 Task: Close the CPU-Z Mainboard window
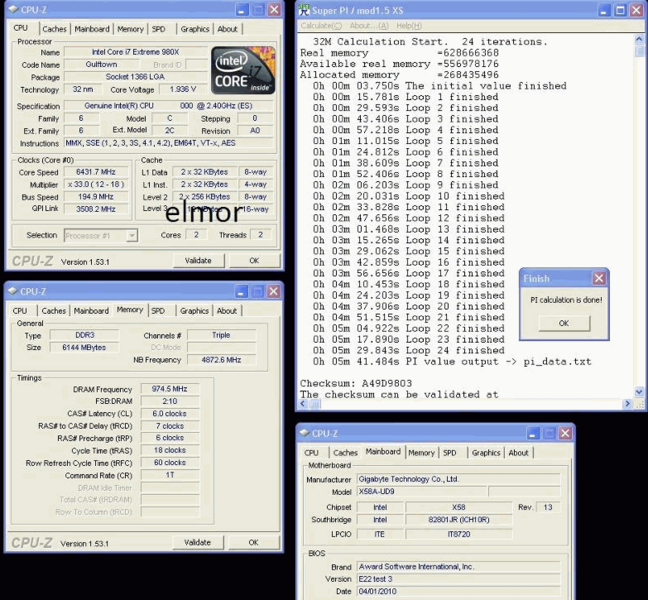[566, 433]
